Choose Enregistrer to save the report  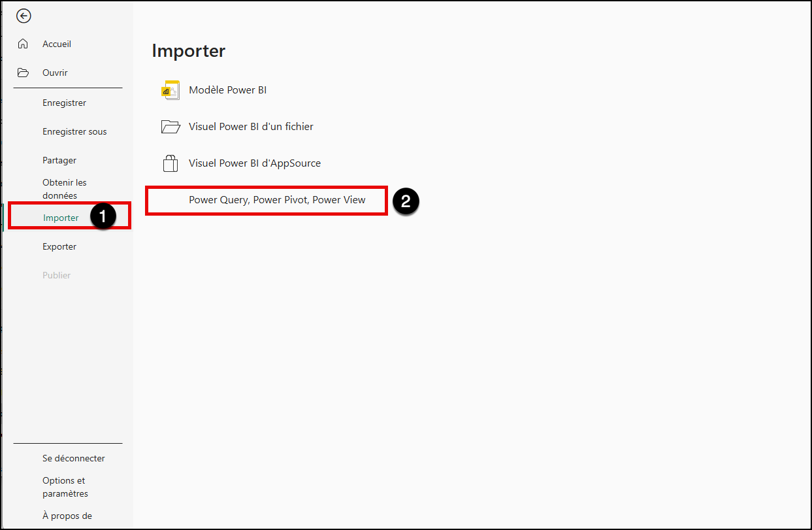64,103
